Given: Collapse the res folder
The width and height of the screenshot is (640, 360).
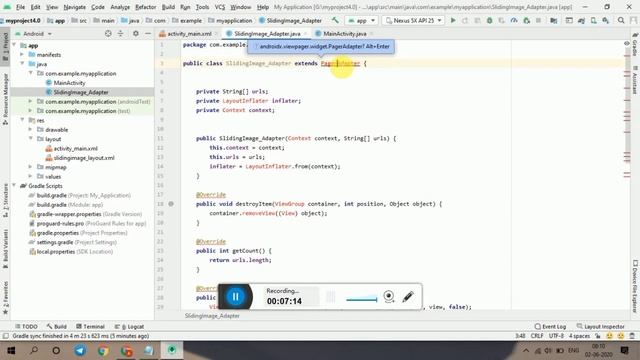Looking at the screenshot, I should (x=22, y=120).
